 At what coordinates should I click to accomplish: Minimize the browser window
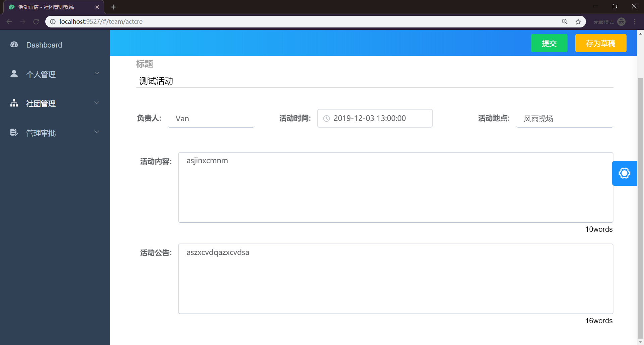(596, 6)
